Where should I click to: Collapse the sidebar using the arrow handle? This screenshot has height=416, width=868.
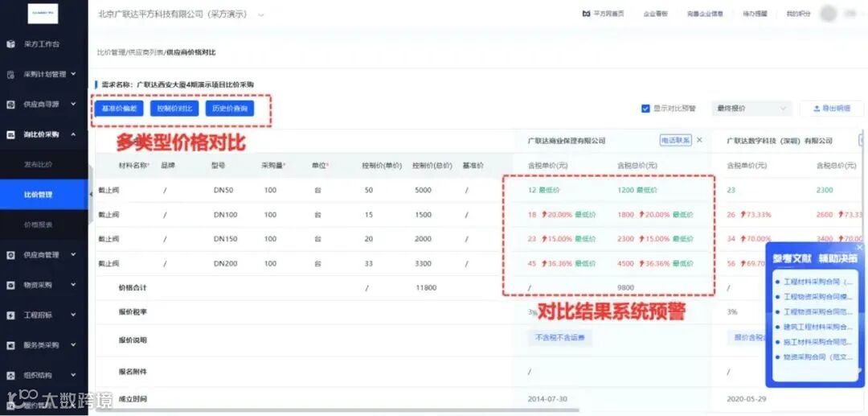pos(90,194)
